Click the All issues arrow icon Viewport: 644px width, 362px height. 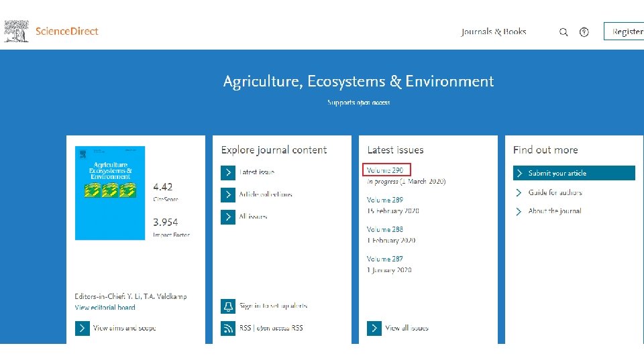click(x=228, y=217)
